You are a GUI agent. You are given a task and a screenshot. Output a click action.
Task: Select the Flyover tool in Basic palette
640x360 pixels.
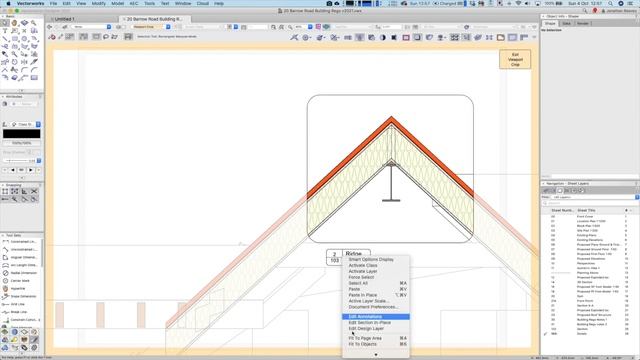(24, 23)
